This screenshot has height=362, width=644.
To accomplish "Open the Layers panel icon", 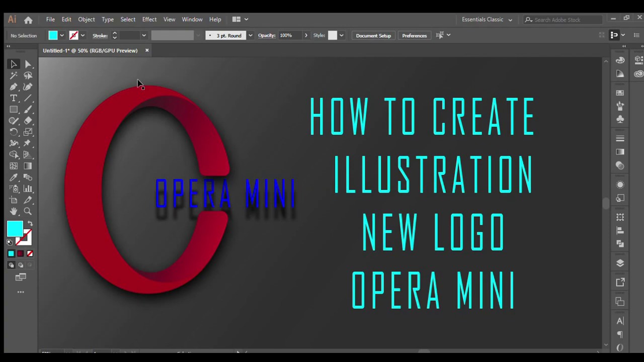I will point(620,263).
